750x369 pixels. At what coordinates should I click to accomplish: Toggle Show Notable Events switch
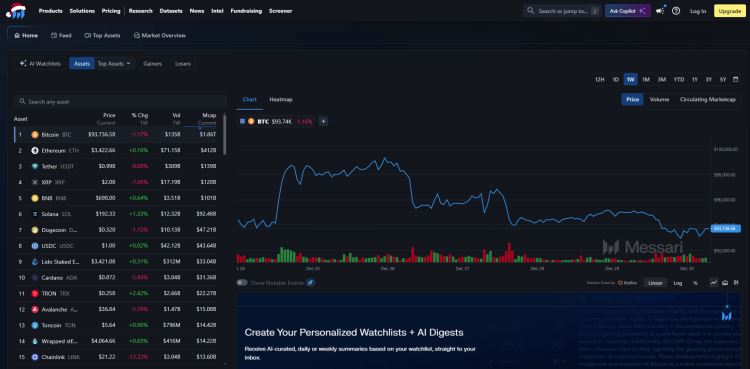[242, 283]
